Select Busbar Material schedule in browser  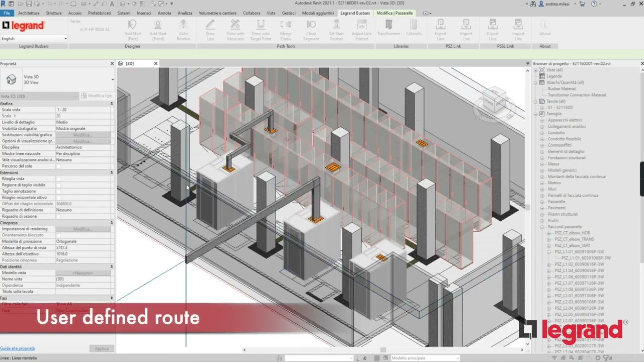tap(561, 88)
